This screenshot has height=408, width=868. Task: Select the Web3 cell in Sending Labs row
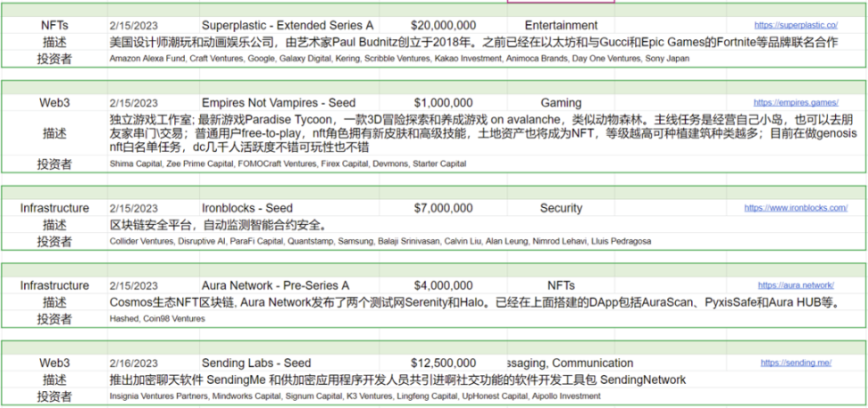(x=54, y=363)
